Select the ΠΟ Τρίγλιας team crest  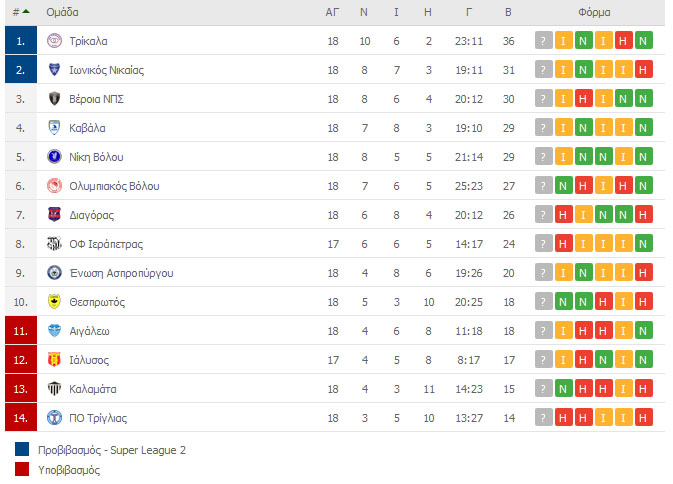tap(54, 417)
